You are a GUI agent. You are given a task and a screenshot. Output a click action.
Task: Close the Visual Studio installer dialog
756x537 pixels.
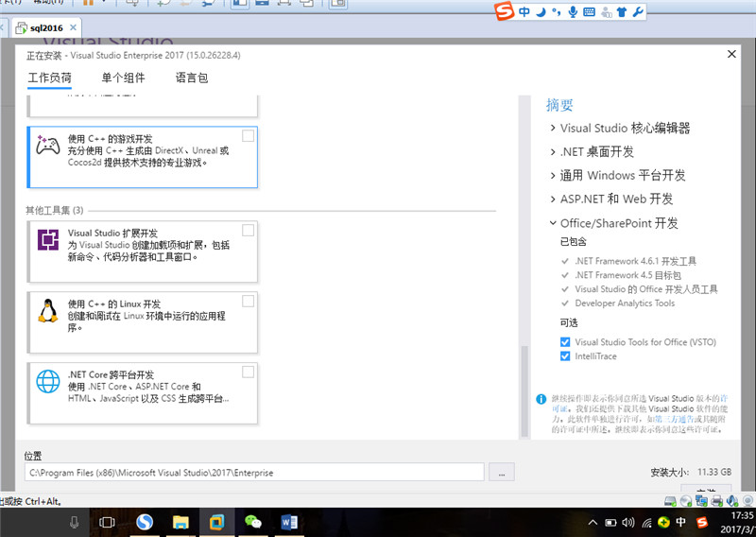click(x=731, y=54)
